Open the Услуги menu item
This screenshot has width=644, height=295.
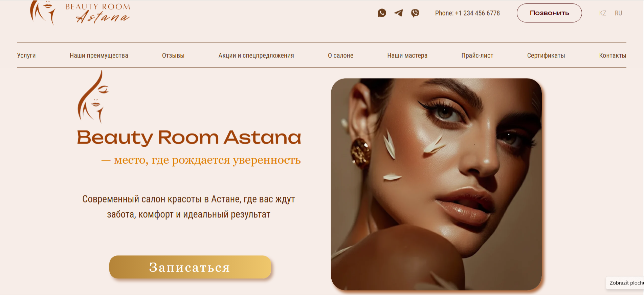coord(26,56)
